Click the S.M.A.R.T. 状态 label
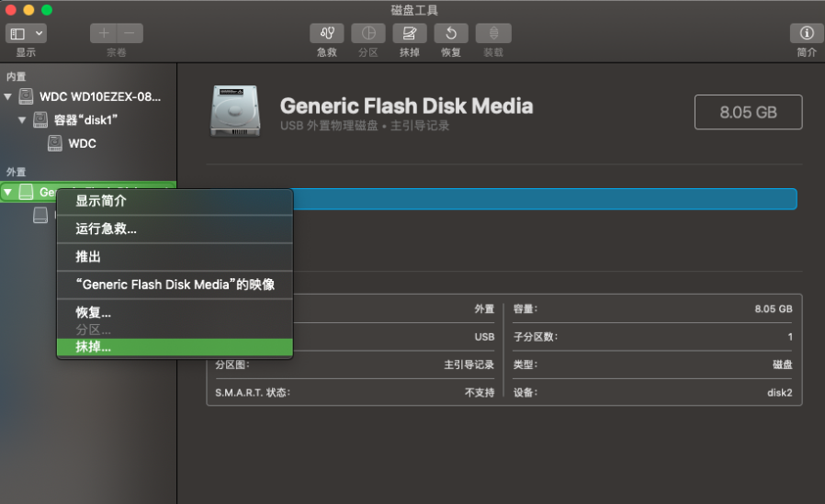The height and width of the screenshot is (504, 825). (253, 393)
